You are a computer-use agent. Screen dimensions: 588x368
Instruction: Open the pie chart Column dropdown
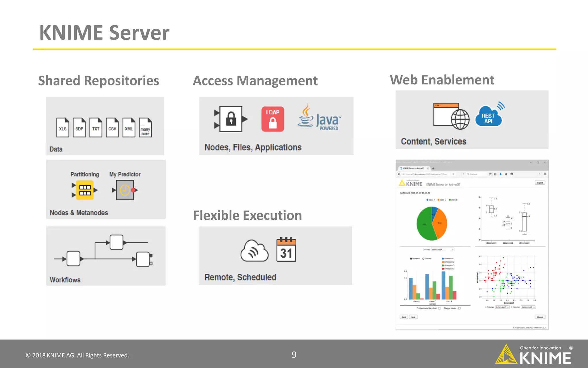pos(442,250)
